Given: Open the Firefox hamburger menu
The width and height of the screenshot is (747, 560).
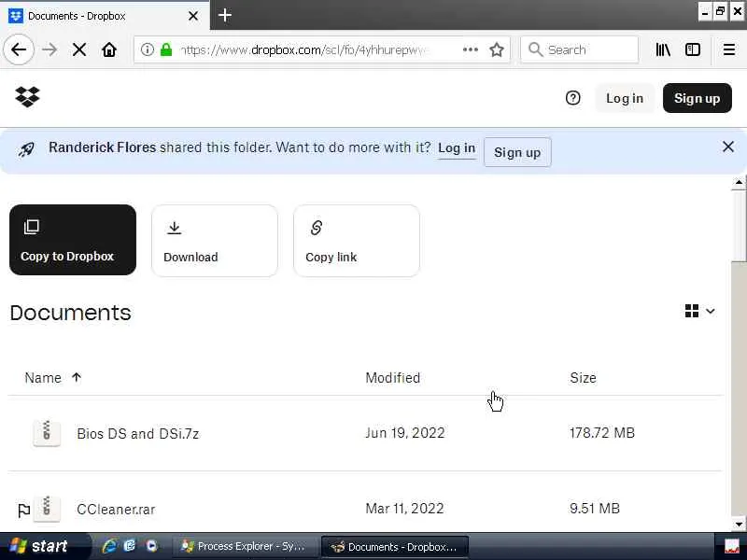Looking at the screenshot, I should click(x=729, y=49).
